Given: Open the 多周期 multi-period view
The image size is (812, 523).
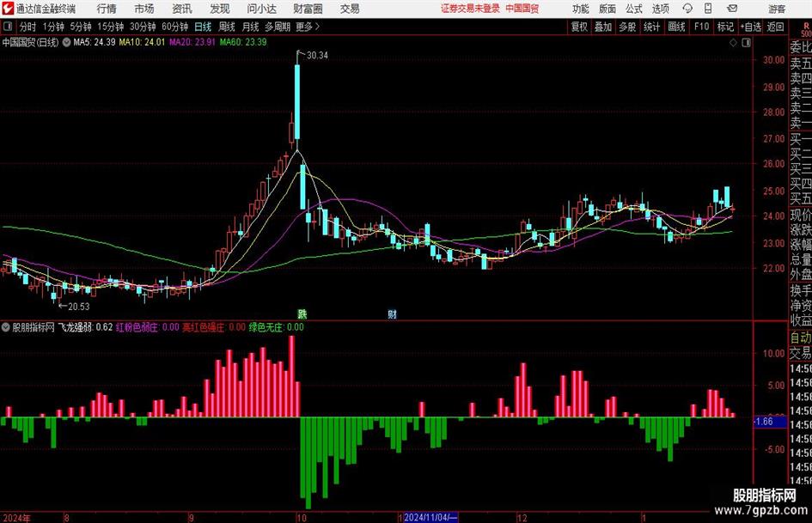Looking at the screenshot, I should coord(278,27).
